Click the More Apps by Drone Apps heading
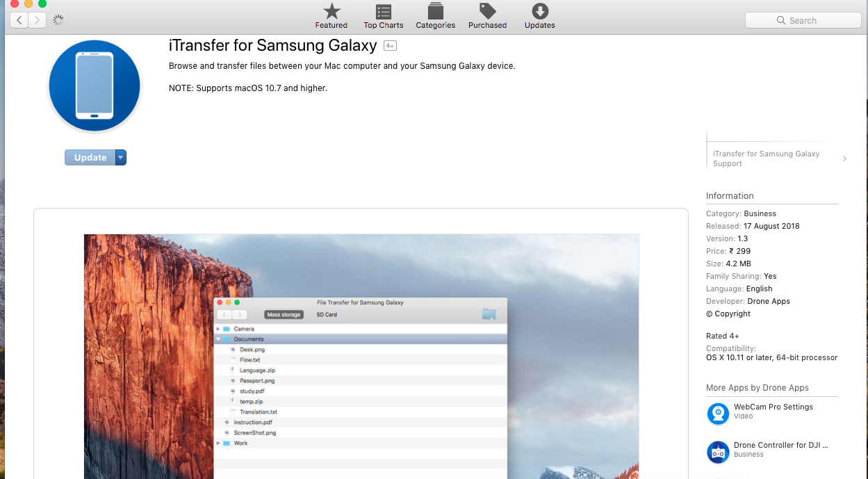 point(758,388)
